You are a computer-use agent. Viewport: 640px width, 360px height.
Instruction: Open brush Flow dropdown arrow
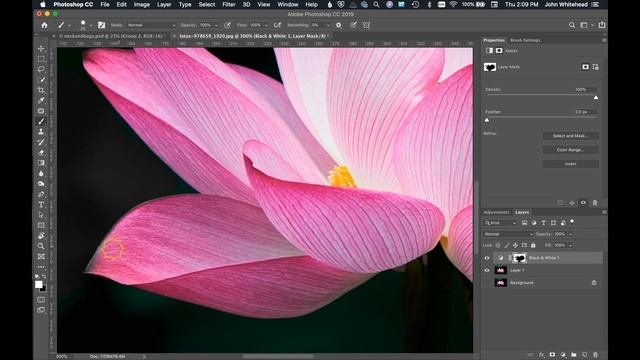[266, 25]
